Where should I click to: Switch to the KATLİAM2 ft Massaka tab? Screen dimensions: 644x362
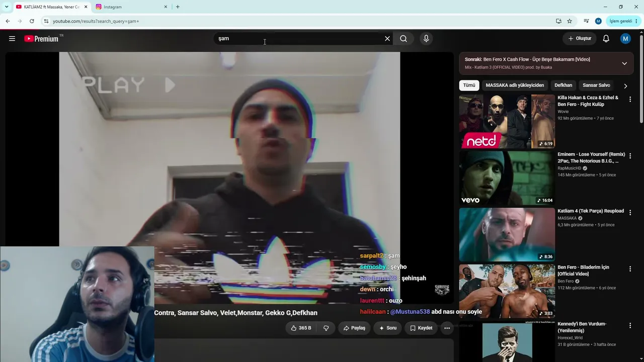(50, 7)
